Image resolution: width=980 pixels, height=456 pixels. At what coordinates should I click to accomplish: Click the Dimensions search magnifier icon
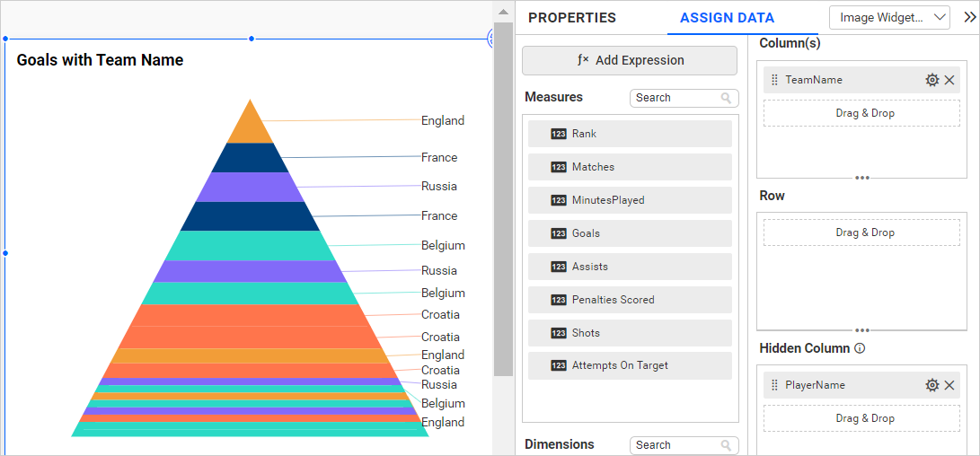pos(726,445)
